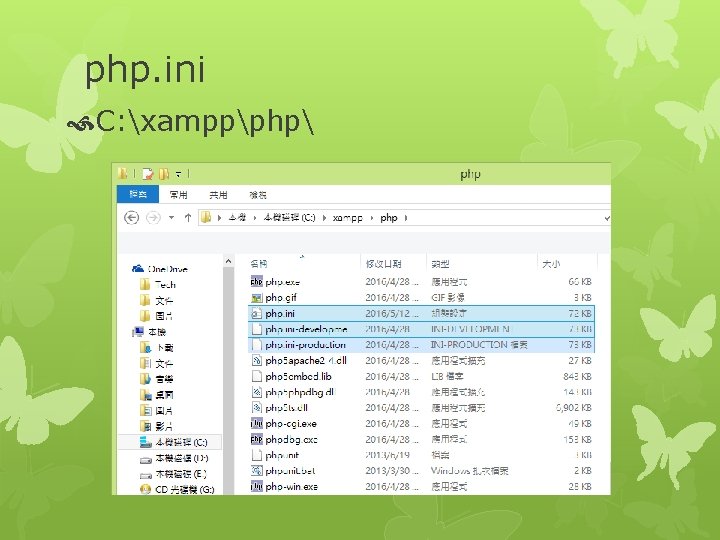
Task: Expand the chevron after php breadcrumb
Action: pyautogui.click(x=406, y=218)
